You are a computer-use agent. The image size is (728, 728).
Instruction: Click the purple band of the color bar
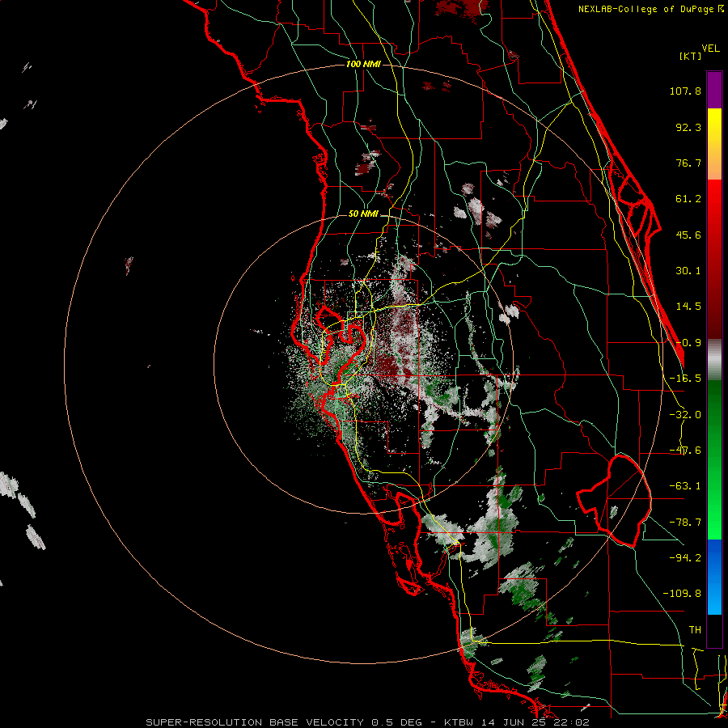[x=714, y=91]
